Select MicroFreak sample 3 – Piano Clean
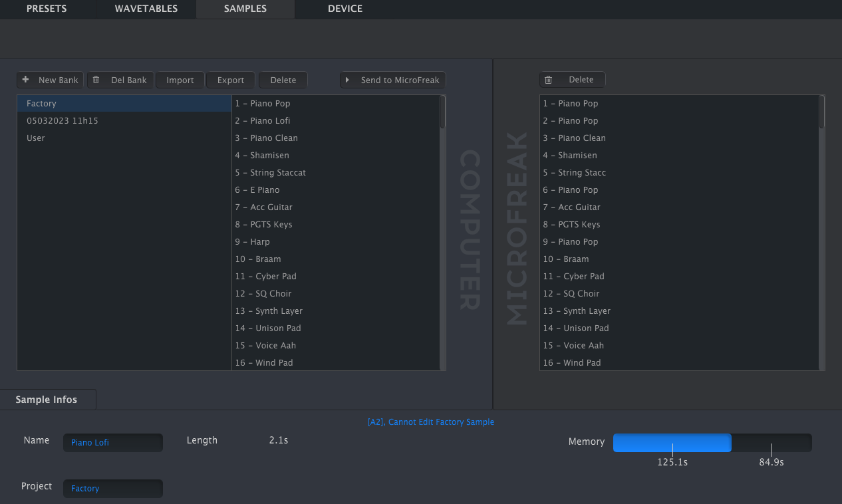The height and width of the screenshot is (504, 842). point(679,138)
